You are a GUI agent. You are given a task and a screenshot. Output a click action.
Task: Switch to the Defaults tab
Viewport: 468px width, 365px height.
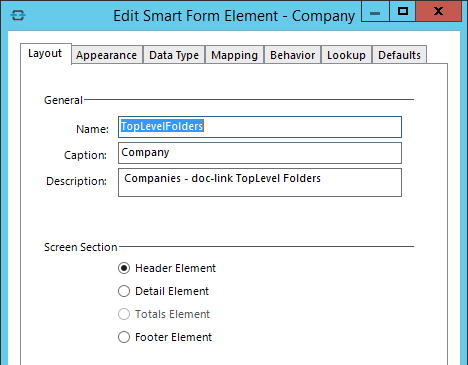pos(399,55)
